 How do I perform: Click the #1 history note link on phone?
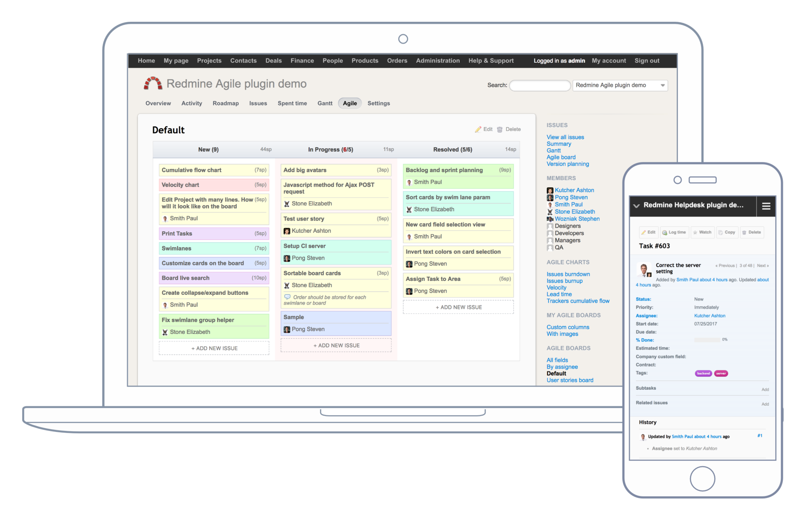coord(760,436)
